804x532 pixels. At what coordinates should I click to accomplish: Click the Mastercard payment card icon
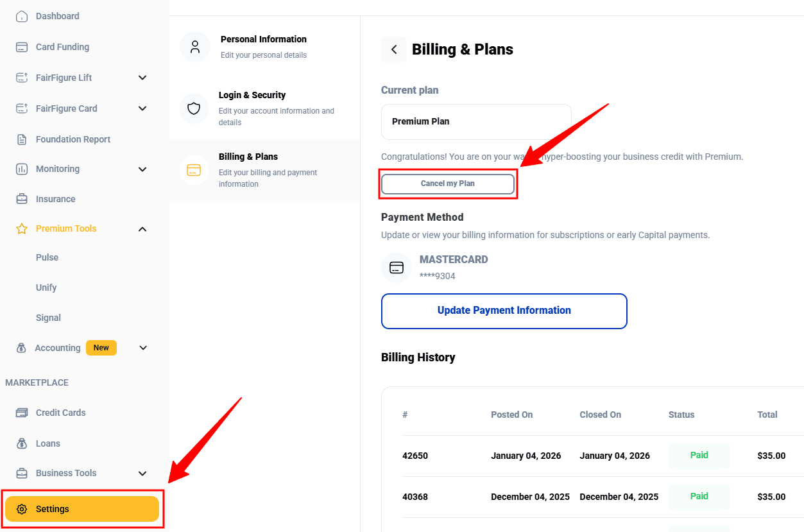[397, 268]
